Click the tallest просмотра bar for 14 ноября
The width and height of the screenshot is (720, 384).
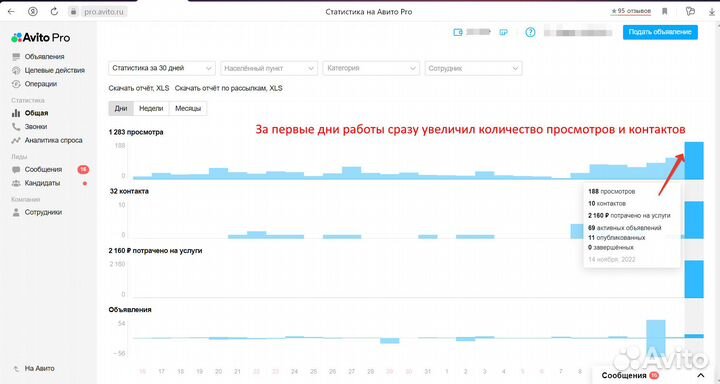(694, 160)
